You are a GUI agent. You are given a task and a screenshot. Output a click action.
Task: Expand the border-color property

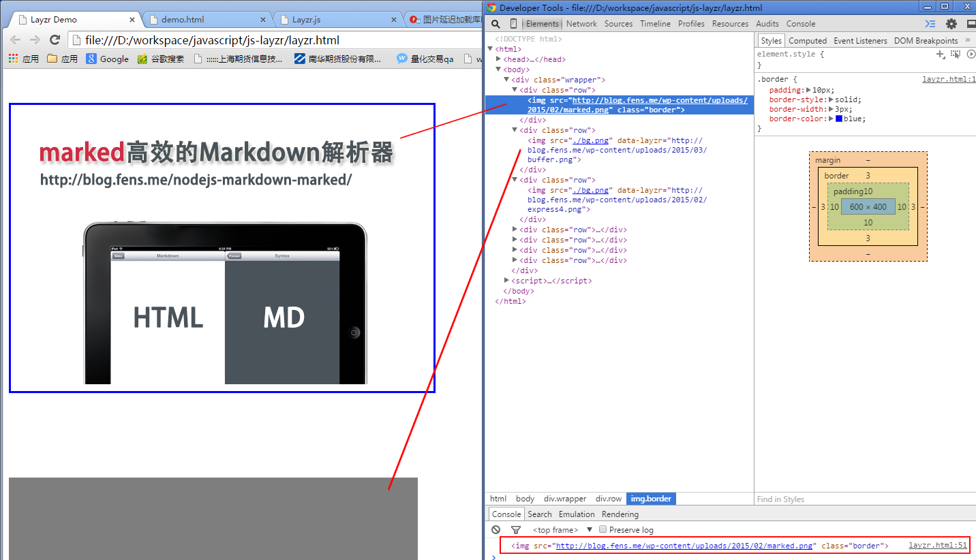832,119
